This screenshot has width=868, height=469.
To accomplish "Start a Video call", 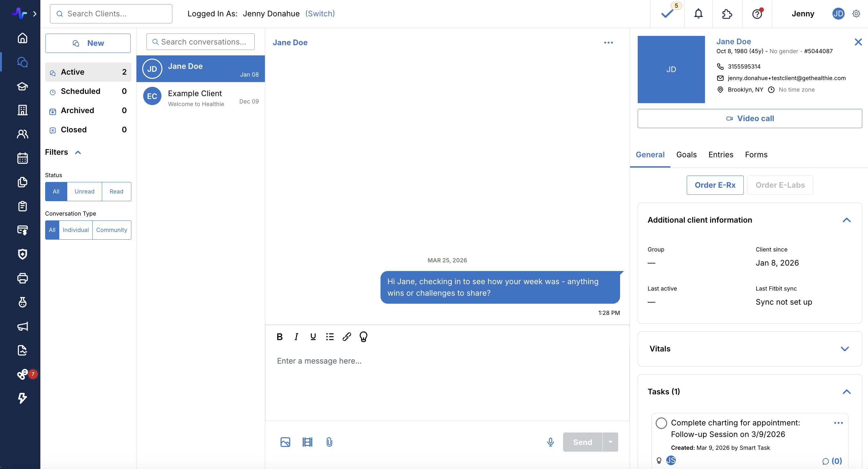I will [749, 118].
